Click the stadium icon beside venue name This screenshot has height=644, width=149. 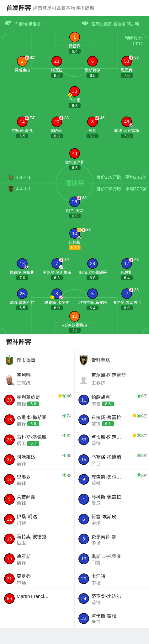pyautogui.click(x=85, y=23)
